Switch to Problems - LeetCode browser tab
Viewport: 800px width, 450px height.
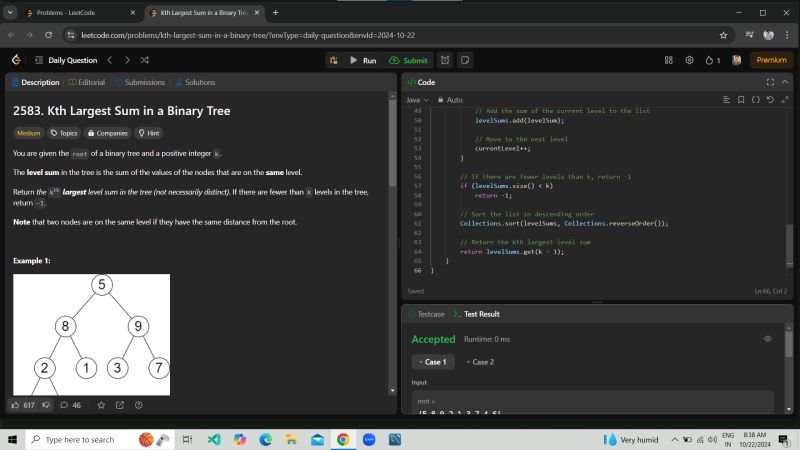tap(82, 13)
